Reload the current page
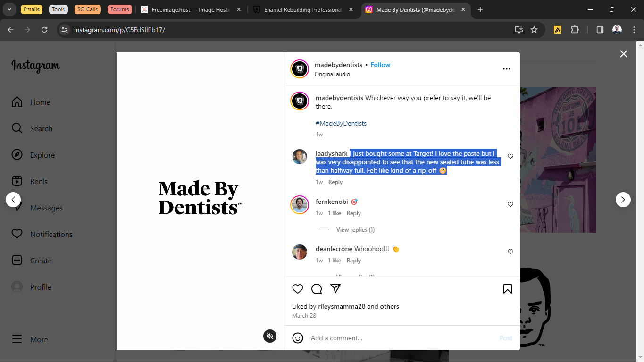Image resolution: width=644 pixels, height=362 pixels. point(44,30)
